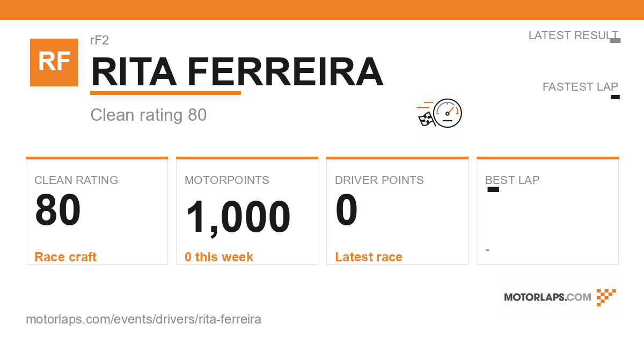Click the orange underline beneath driver name
644x338 pixels.
pyautogui.click(x=165, y=93)
